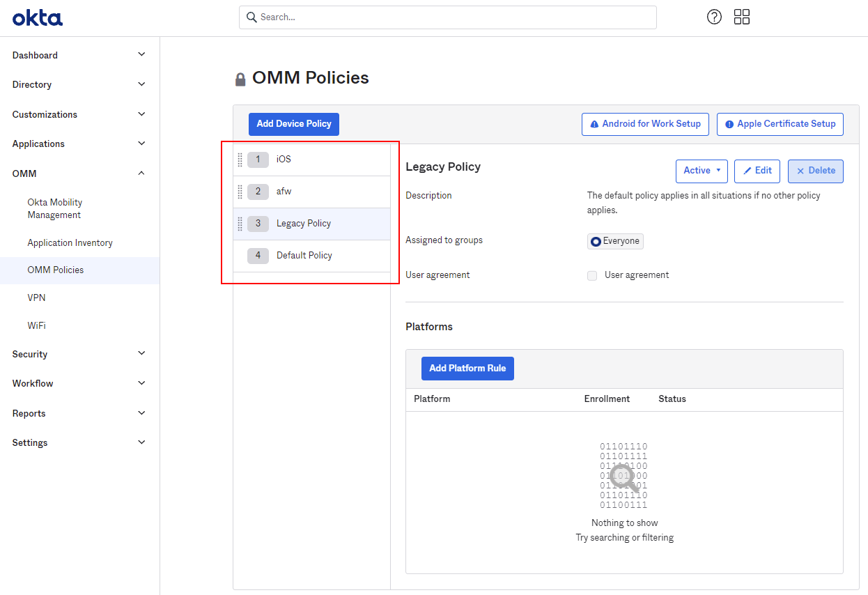Click the Okta logo

[38, 18]
